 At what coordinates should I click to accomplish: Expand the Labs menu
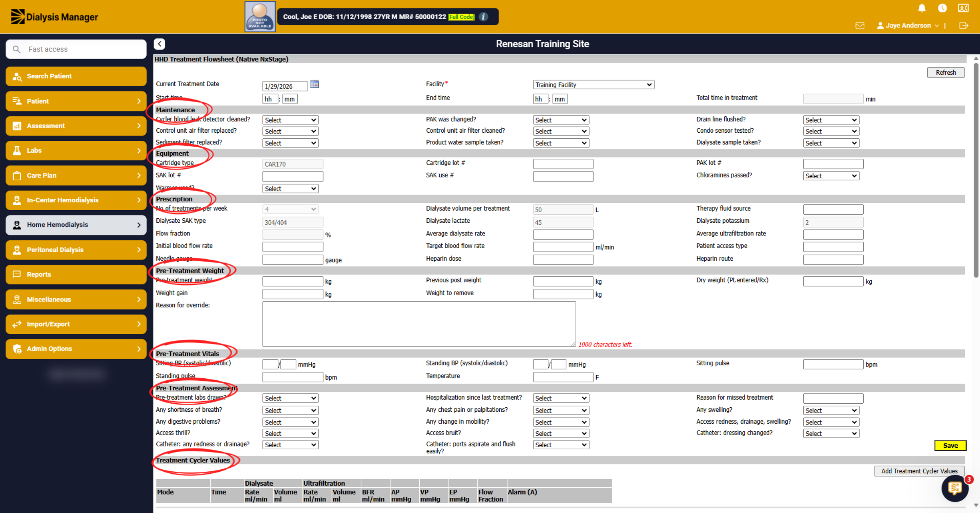click(x=76, y=151)
